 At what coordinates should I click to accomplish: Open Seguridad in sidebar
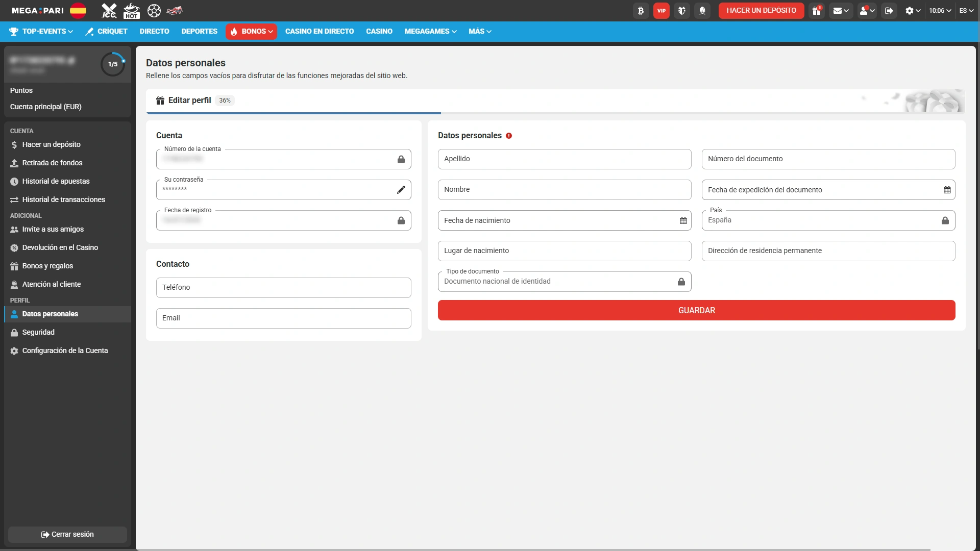coord(67,332)
